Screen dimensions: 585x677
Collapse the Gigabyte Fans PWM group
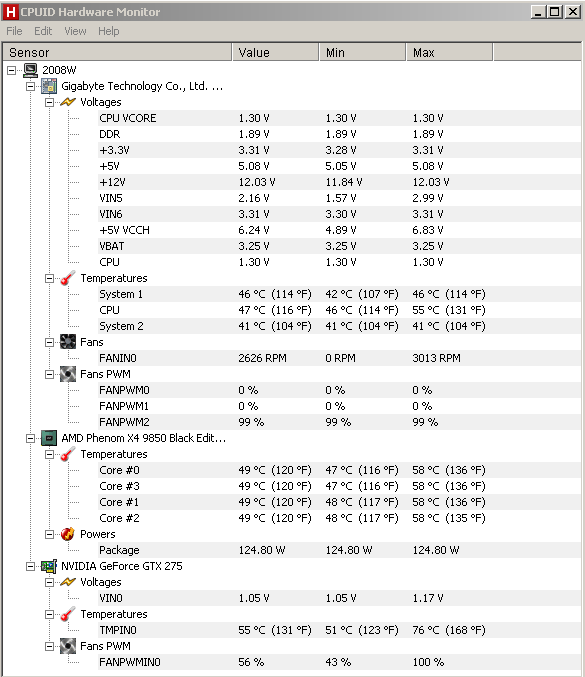tap(50, 374)
